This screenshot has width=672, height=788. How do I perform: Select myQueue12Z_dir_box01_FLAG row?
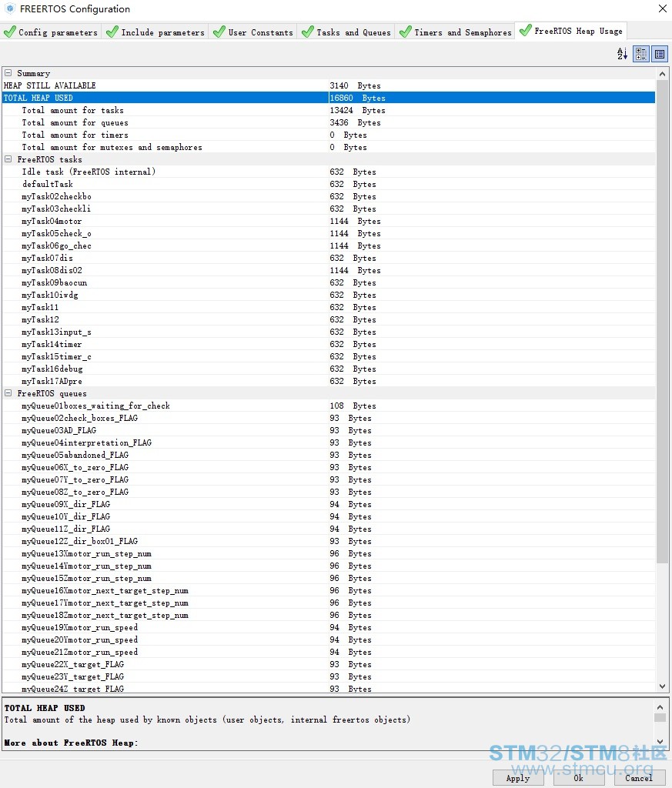pyautogui.click(x=329, y=541)
